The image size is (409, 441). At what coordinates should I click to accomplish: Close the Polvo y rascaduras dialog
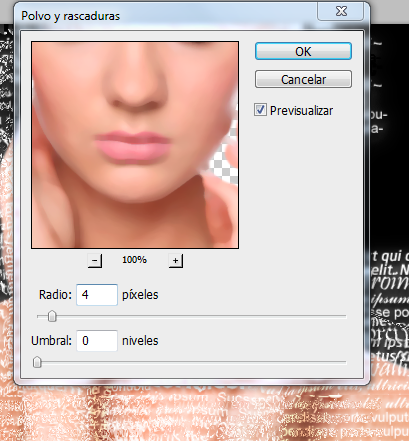tap(341, 11)
